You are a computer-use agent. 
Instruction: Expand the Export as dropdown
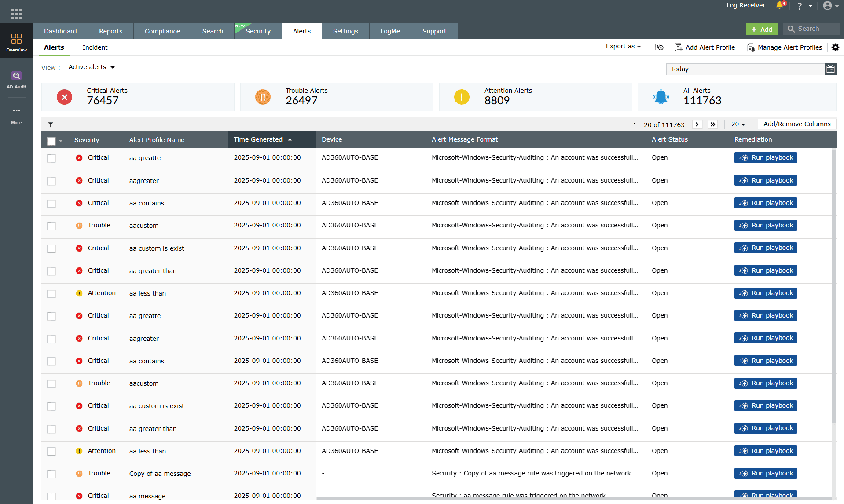point(622,46)
